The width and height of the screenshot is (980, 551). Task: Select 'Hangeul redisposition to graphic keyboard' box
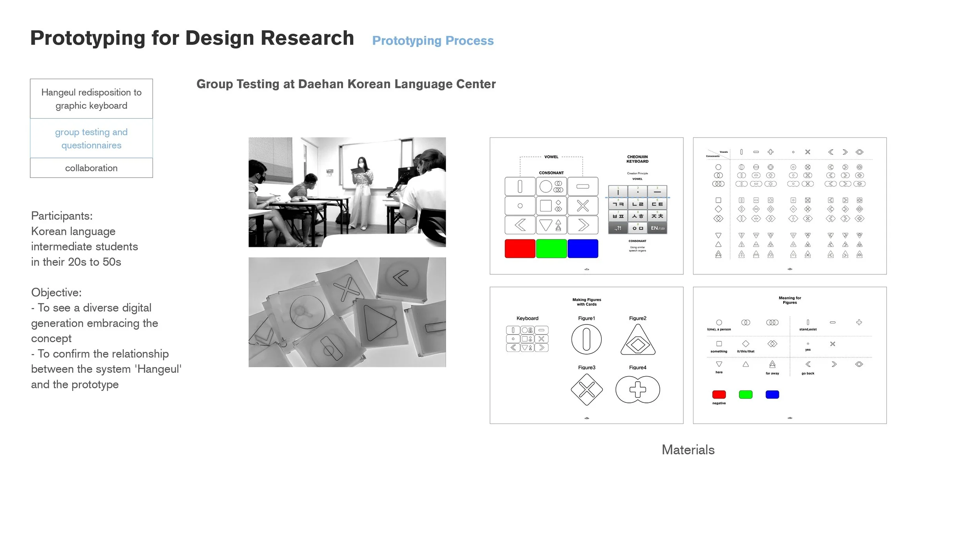(x=91, y=99)
